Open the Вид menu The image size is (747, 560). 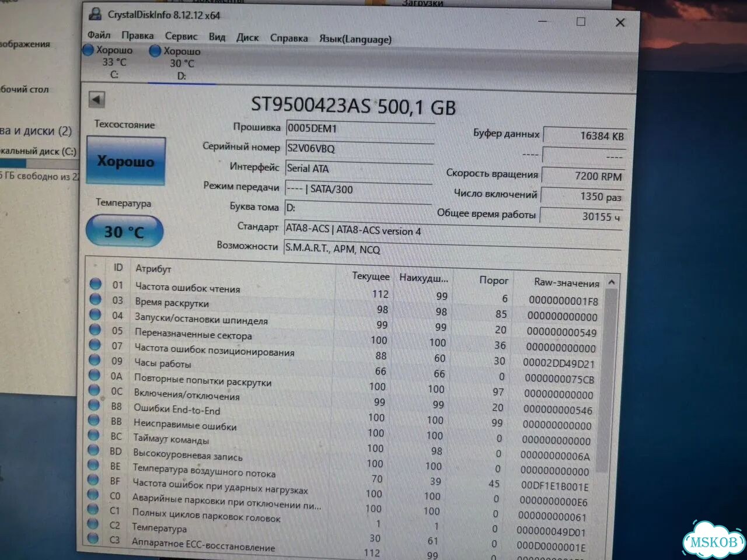pos(217,37)
